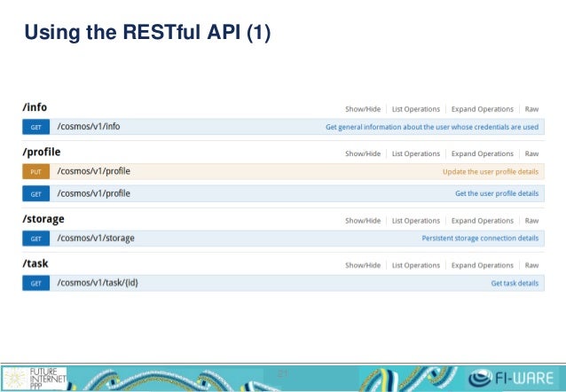
Task: Select List Operations in the /info row
Action: [416, 109]
